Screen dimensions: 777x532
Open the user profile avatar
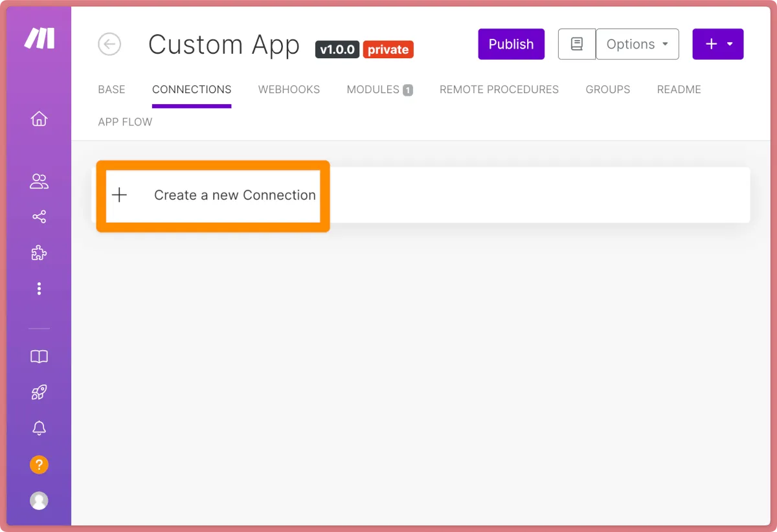pyautogui.click(x=39, y=500)
